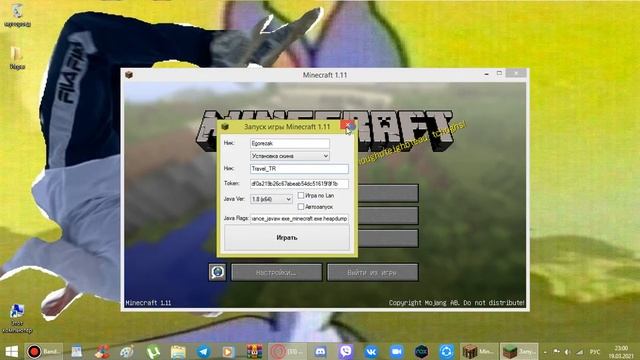
Task: Click the volume speaker tray icon
Action: pyautogui.click(x=568, y=352)
